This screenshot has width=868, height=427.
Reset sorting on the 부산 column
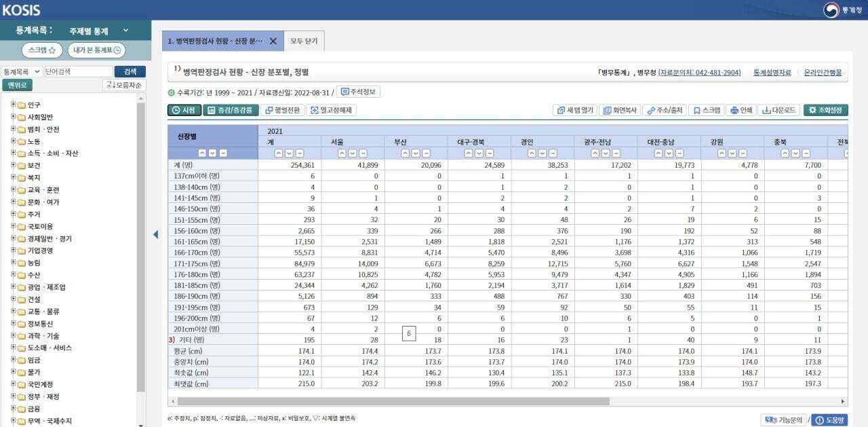[x=427, y=153]
